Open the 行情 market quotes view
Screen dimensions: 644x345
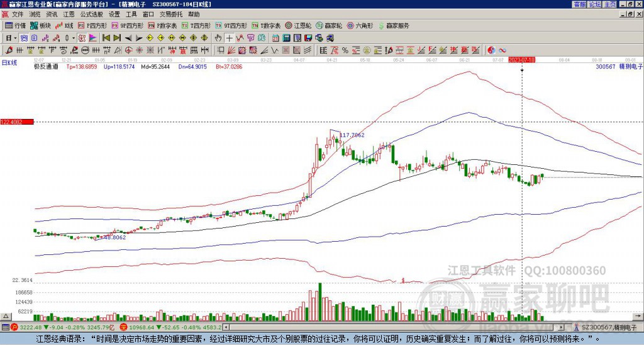(15, 25)
